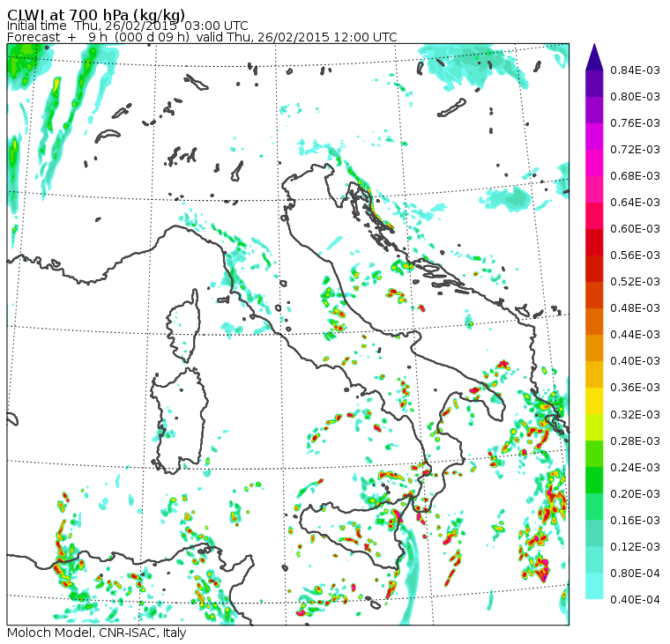
Task: Click the island of Sardinia on the map
Action: point(179,420)
